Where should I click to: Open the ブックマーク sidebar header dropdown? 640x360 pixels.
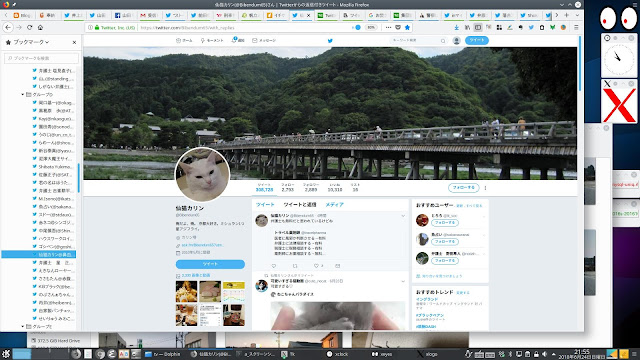click(31, 42)
